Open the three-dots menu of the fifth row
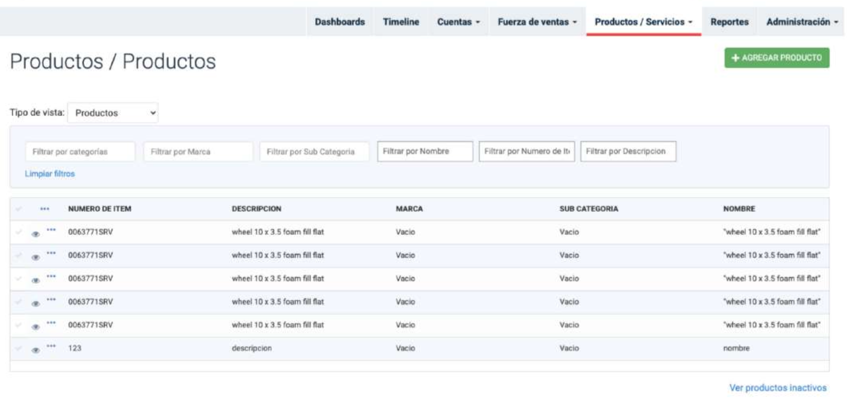The image size is (868, 406). (x=51, y=323)
